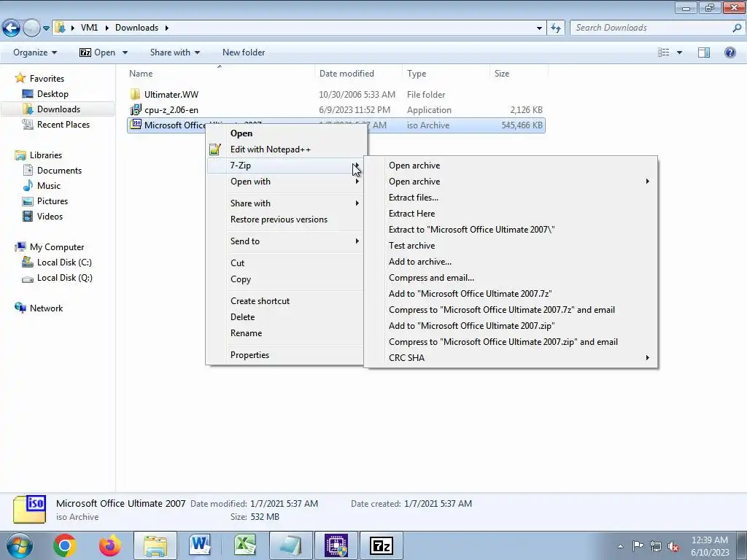This screenshot has width=747, height=560.
Task: Open Word from the taskbar
Action: coord(200,545)
